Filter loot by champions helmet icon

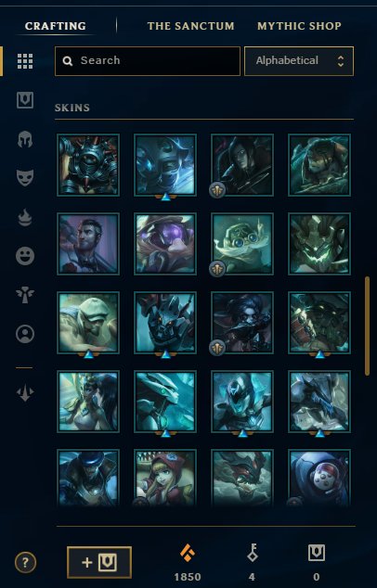25,139
